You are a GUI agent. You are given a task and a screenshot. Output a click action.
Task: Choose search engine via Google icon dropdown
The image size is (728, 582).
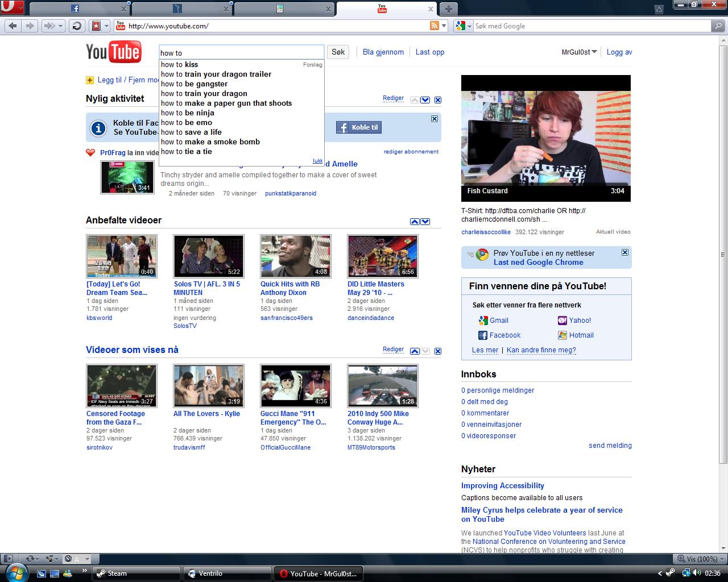(464, 26)
